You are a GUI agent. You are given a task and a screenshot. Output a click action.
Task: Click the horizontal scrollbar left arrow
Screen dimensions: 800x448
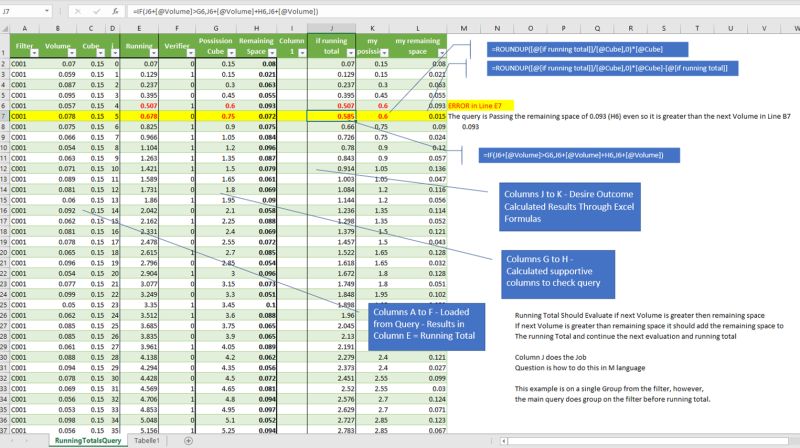(504, 441)
